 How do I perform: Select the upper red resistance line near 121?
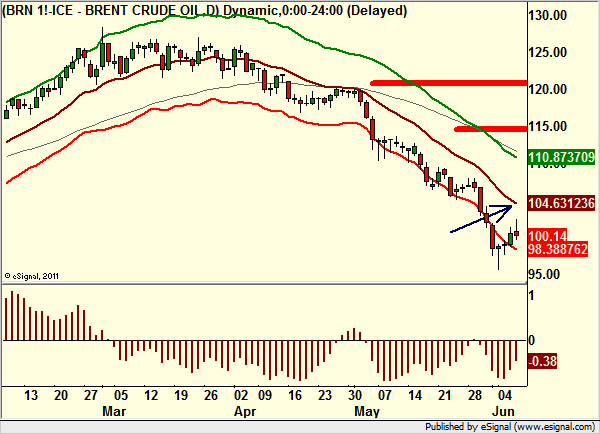click(448, 83)
